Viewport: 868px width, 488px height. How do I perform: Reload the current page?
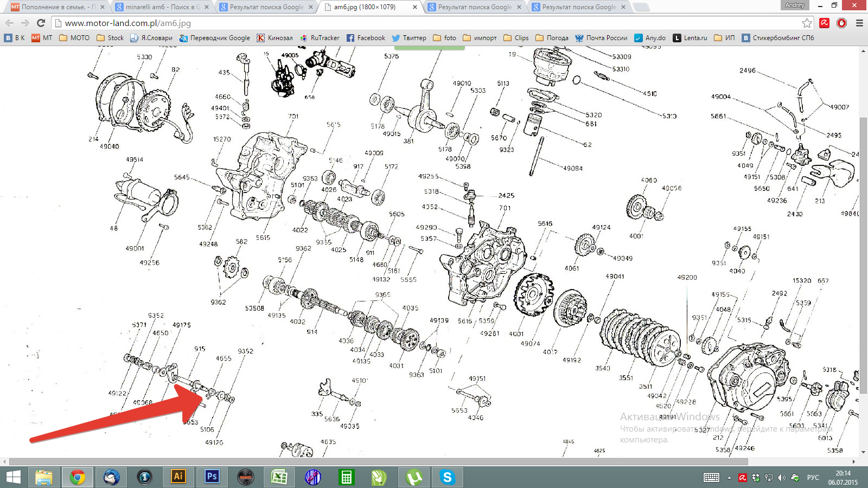pyautogui.click(x=41, y=23)
